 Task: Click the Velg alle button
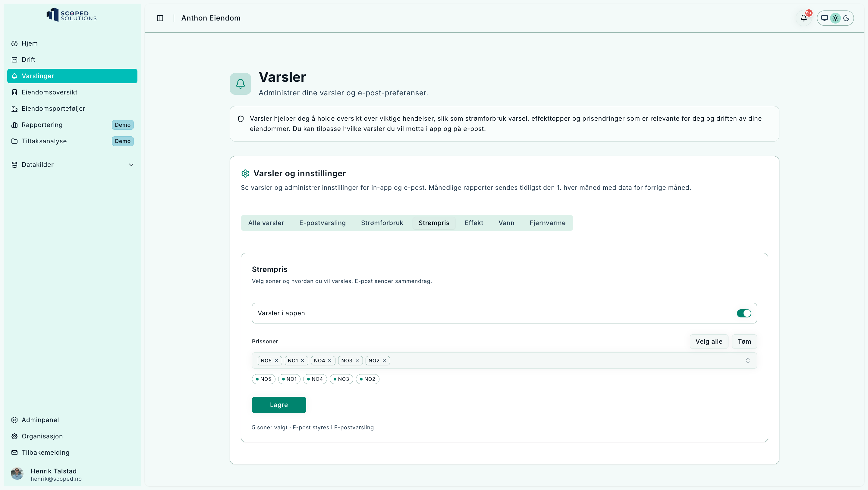pyautogui.click(x=709, y=341)
